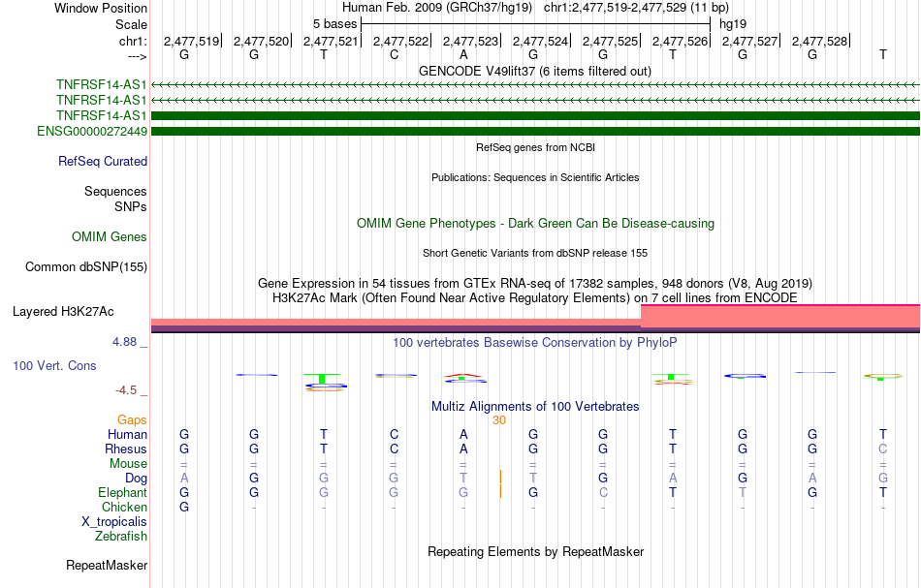
Task: Click the Human Feb. 2009 (GRCh37/hg19) assembly text
Action: tap(437, 8)
